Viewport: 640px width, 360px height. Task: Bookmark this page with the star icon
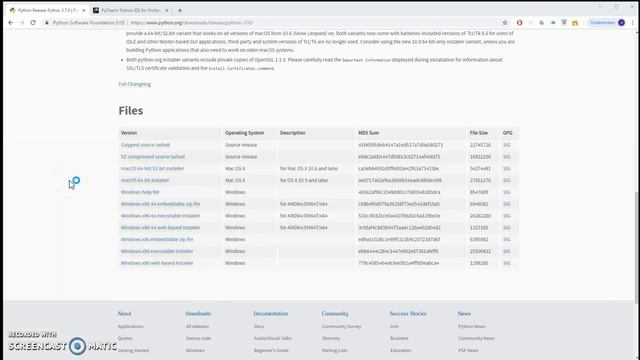505,23
